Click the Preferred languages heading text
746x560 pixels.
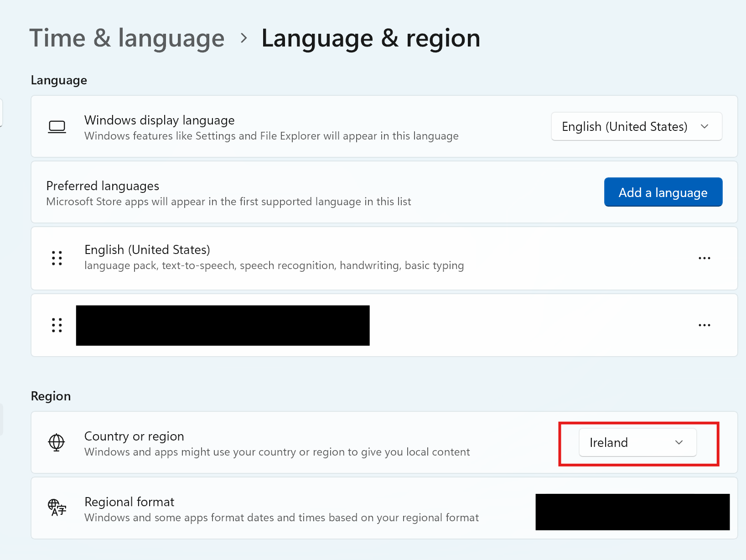(x=103, y=186)
